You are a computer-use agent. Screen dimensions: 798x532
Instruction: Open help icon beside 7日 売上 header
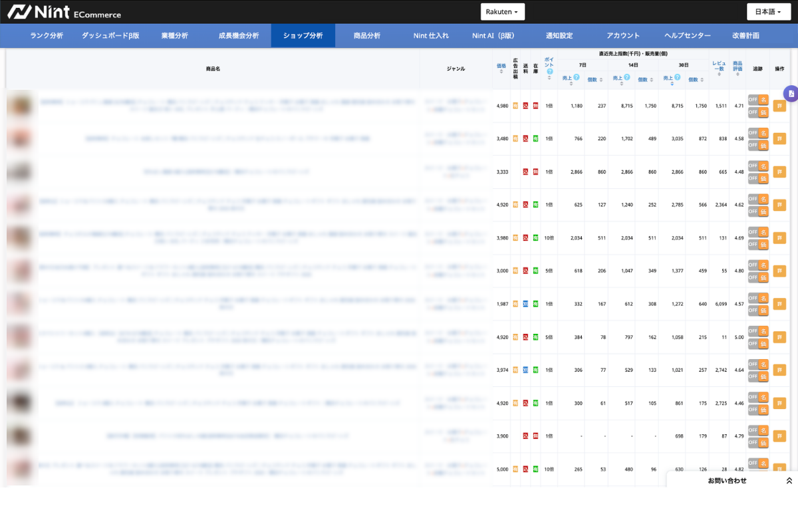click(577, 77)
